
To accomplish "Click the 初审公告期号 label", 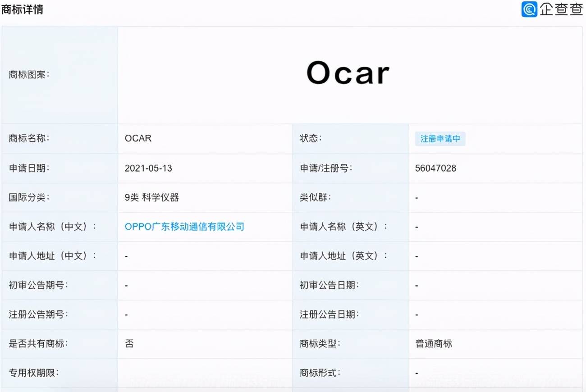I will [x=38, y=285].
